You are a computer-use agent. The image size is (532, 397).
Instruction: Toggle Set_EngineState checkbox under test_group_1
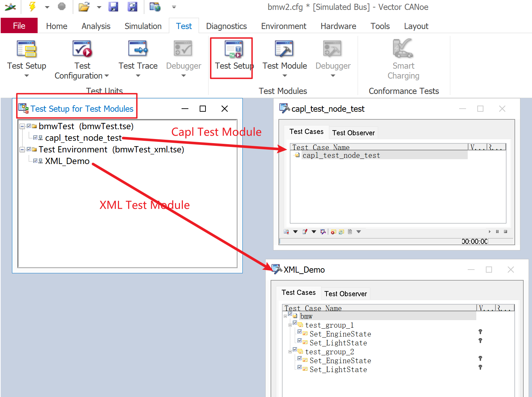pos(300,332)
